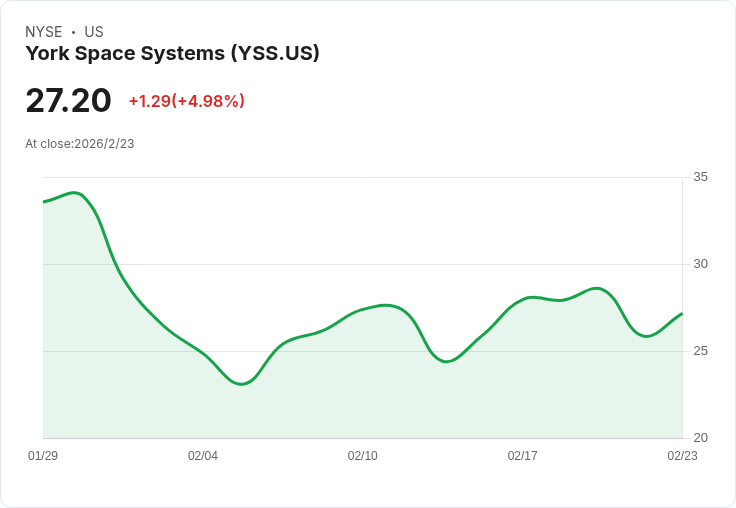Click the lowest trough of the price line
Viewport: 736px width, 508px height.
pyautogui.click(x=242, y=384)
